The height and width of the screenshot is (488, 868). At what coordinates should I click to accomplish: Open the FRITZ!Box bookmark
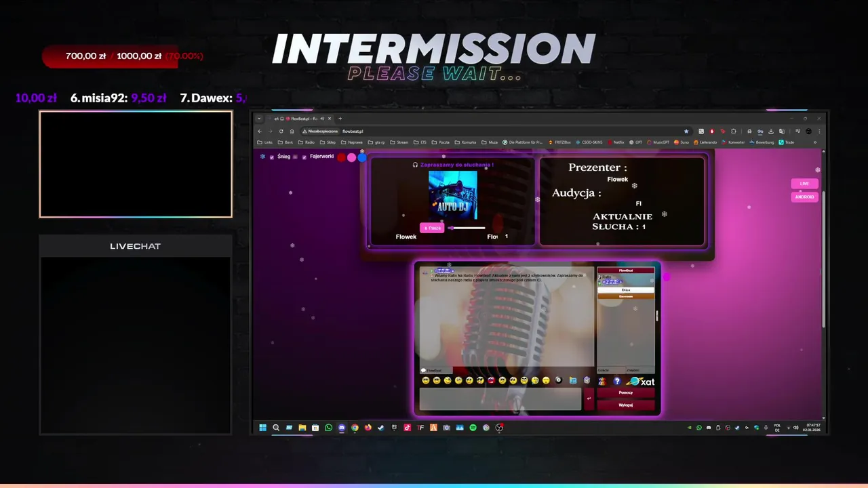[559, 142]
